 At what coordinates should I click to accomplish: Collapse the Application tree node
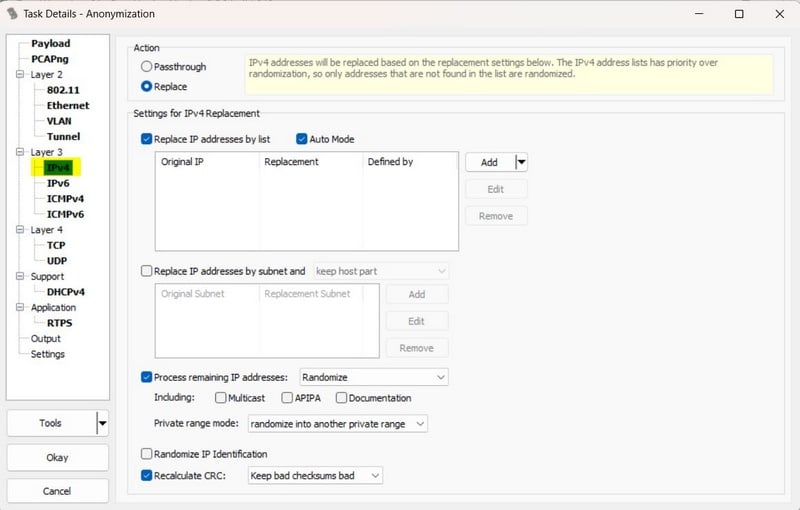click(20, 307)
